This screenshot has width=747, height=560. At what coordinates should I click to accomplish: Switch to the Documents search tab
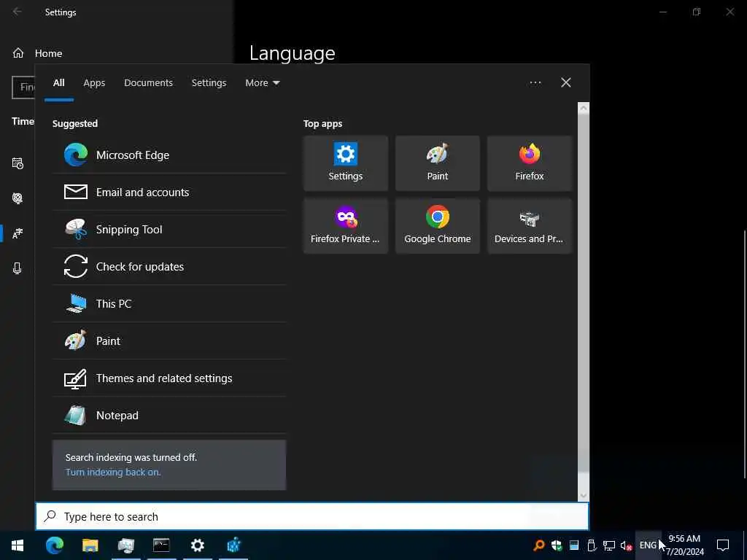pyautogui.click(x=148, y=83)
